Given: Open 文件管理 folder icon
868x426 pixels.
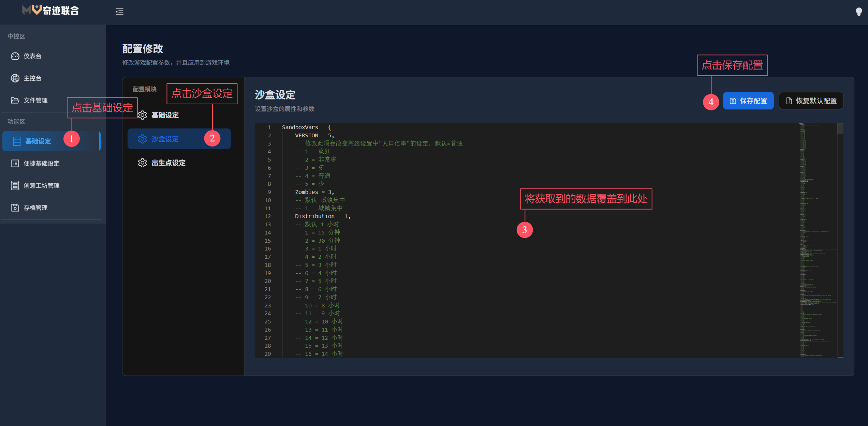Looking at the screenshot, I should coord(15,101).
